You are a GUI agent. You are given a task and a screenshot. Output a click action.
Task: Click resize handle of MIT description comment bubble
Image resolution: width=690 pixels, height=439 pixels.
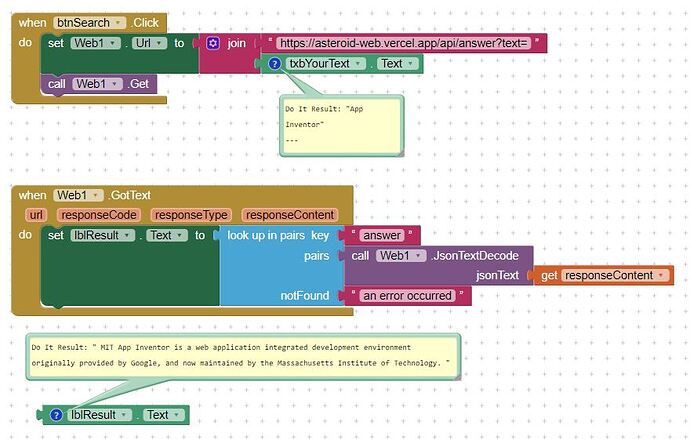click(x=458, y=377)
